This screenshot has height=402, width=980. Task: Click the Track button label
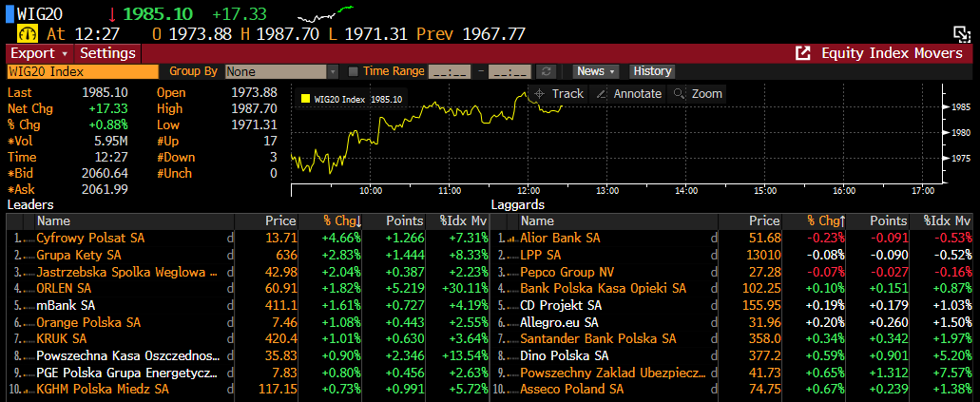[x=567, y=94]
